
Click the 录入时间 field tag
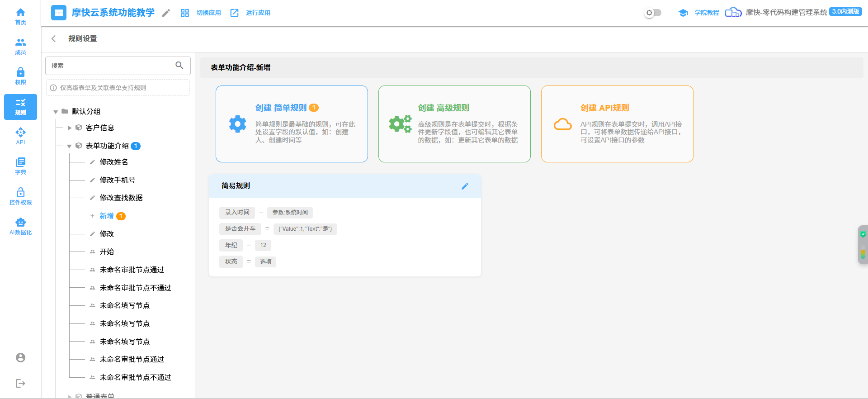[237, 213]
